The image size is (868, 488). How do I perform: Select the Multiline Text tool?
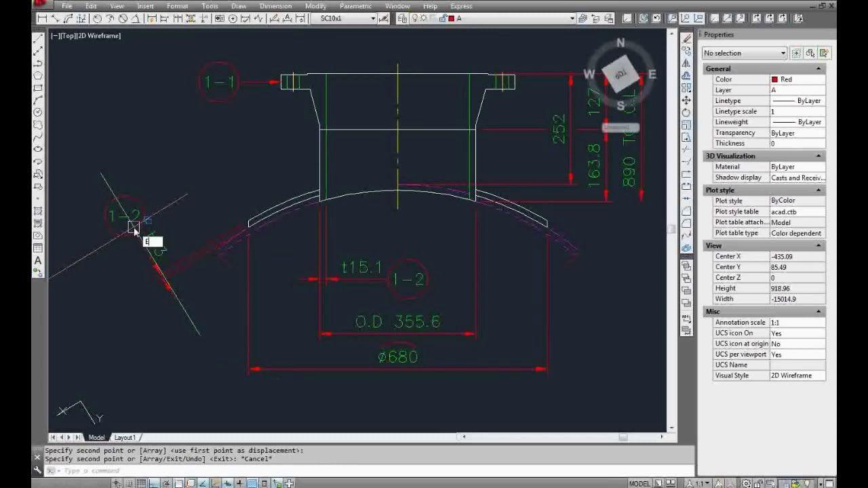38,260
